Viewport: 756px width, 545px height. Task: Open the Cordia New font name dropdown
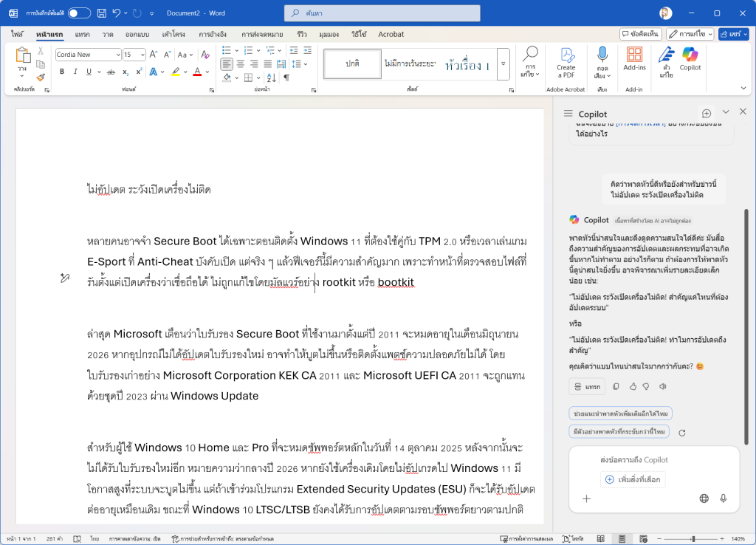[x=118, y=55]
